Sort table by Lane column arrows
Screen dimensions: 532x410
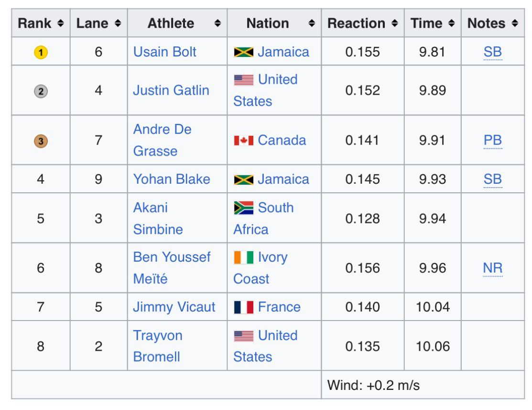118,23
